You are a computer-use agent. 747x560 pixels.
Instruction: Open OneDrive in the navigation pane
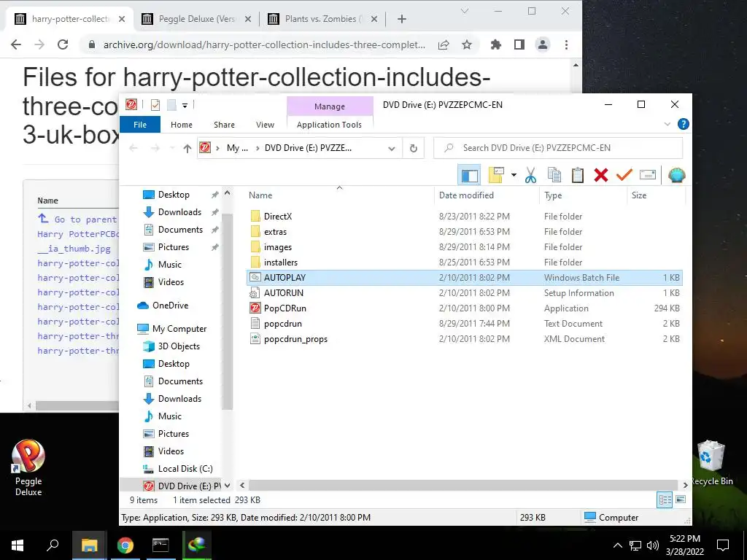click(170, 306)
